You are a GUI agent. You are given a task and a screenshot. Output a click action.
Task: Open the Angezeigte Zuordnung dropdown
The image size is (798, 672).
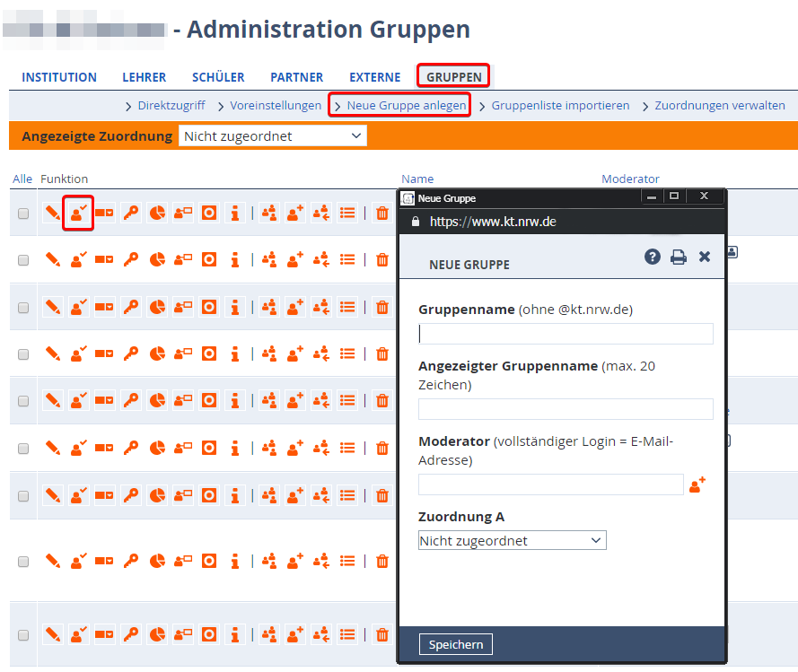[x=273, y=136]
